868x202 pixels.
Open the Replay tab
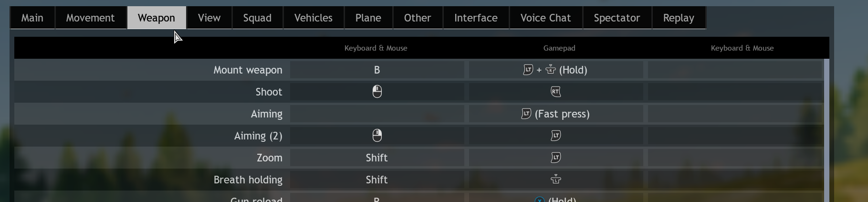coord(678,18)
